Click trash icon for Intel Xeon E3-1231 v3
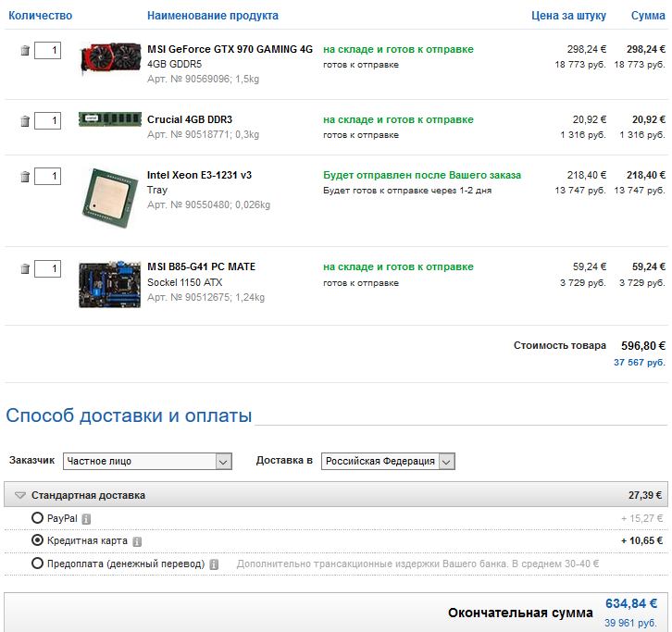 pos(25,177)
